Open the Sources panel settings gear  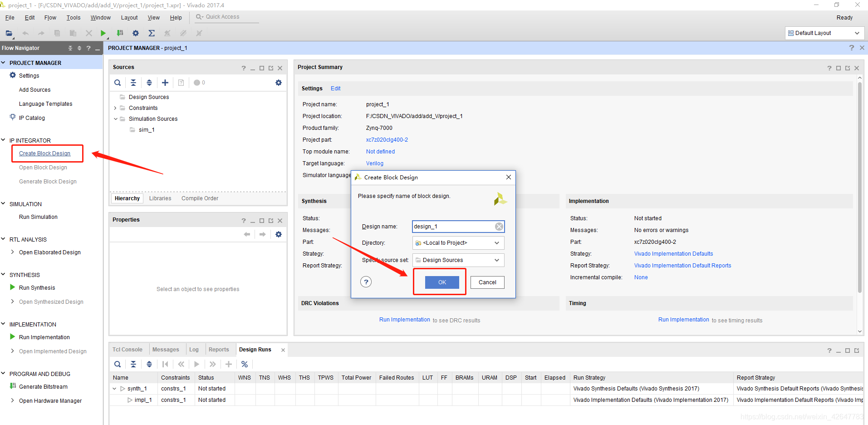coord(279,83)
